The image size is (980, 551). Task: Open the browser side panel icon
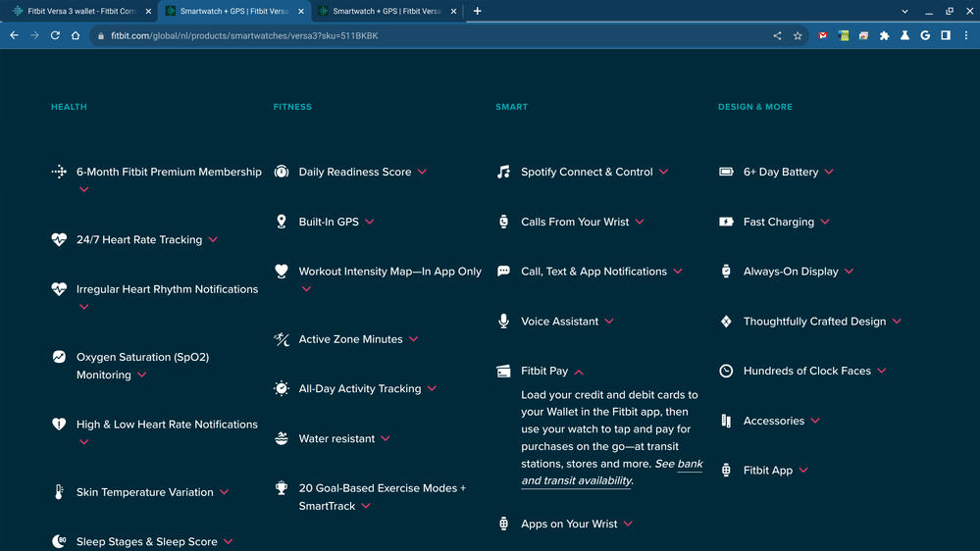pyautogui.click(x=946, y=35)
